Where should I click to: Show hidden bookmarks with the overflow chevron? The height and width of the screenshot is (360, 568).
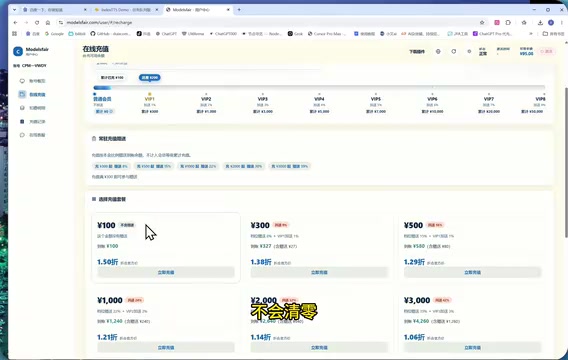[x=531, y=34]
